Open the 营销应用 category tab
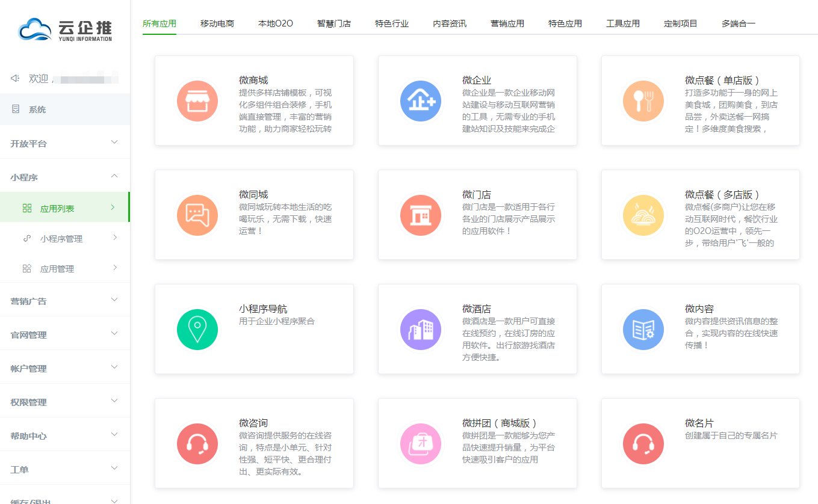 point(507,24)
